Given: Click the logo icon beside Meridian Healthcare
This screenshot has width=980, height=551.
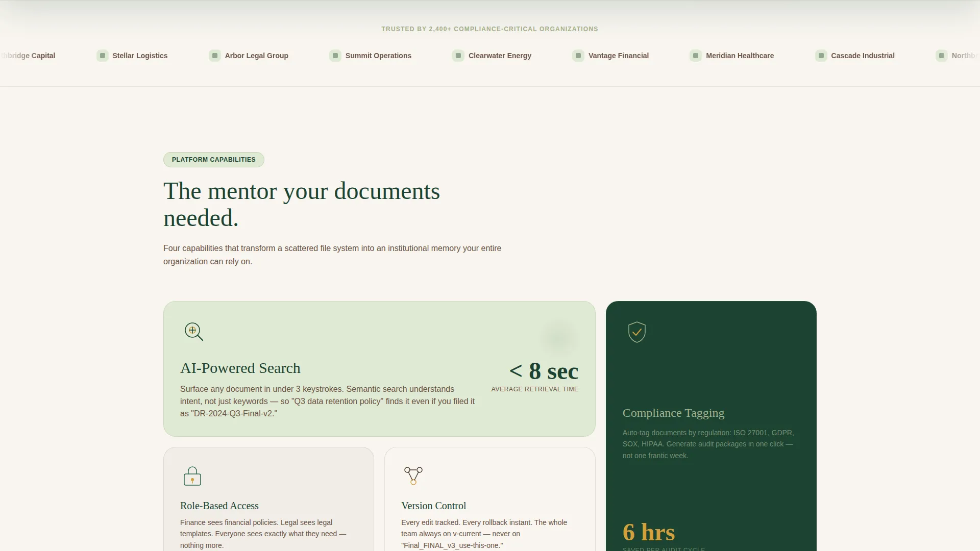Looking at the screenshot, I should pyautogui.click(x=696, y=56).
